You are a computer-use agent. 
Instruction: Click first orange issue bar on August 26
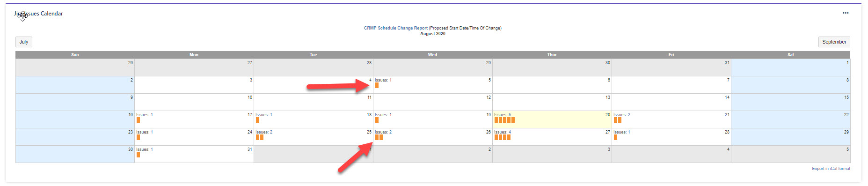377,137
